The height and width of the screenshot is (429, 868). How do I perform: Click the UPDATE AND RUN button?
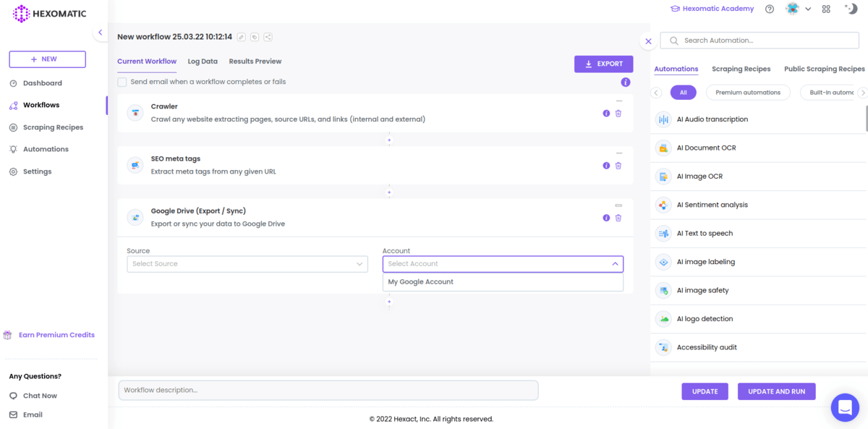776,391
